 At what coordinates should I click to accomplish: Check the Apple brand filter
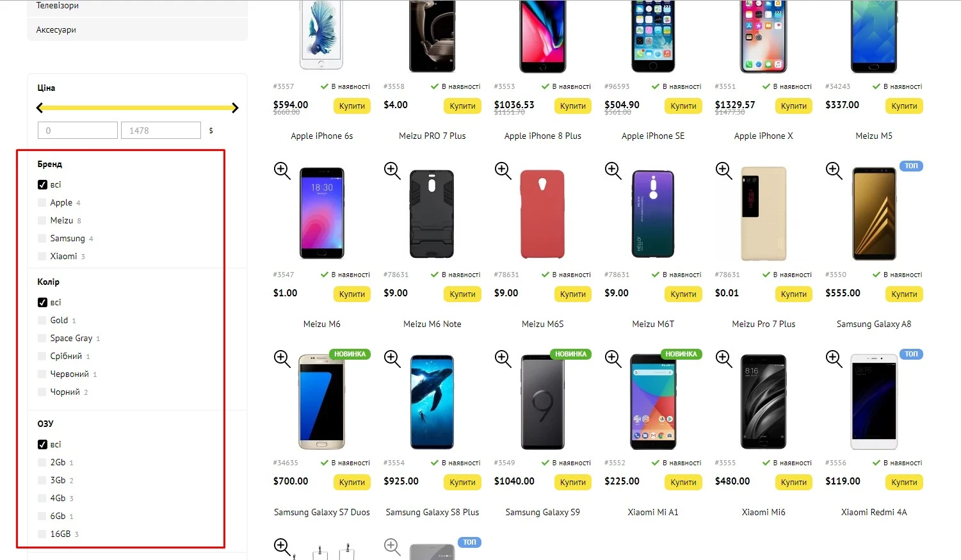(x=42, y=203)
